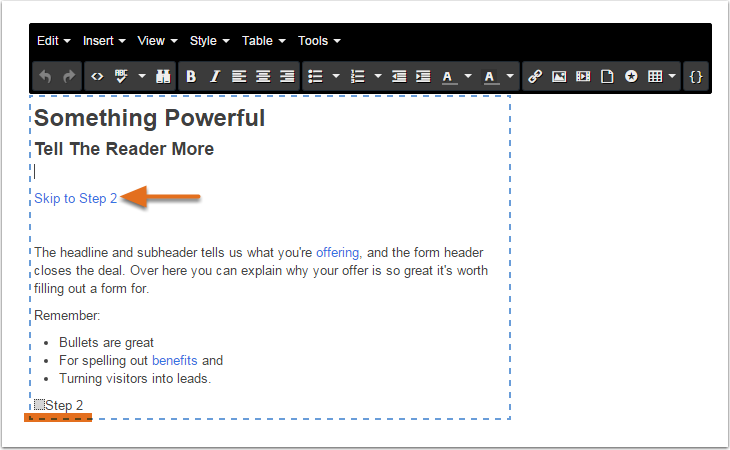Screen dimensions: 730x450
Task: Open the text color picker arrow
Action: click(468, 76)
